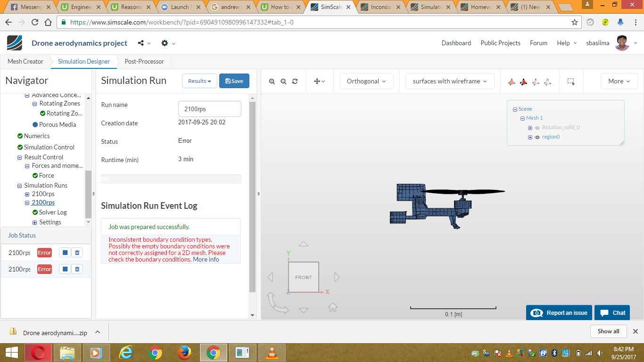The height and width of the screenshot is (362, 644).
Task: Select Numerics in the Navigator
Action: coord(37,136)
